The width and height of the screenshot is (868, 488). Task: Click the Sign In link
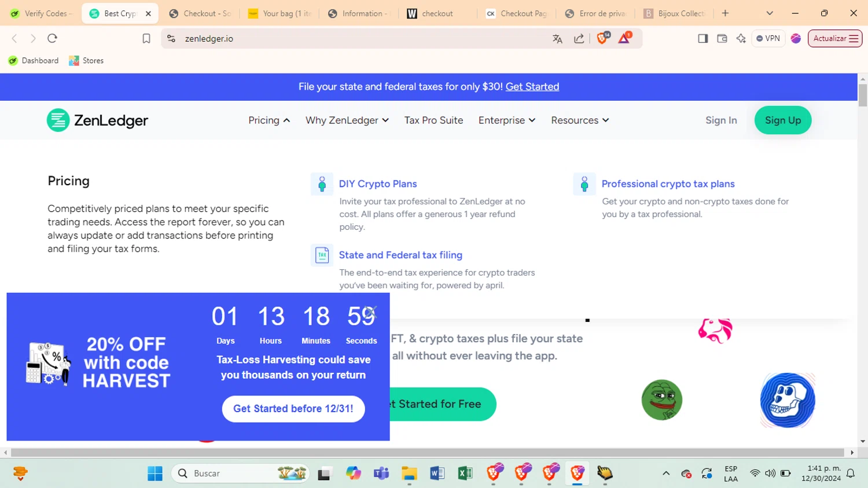721,120
